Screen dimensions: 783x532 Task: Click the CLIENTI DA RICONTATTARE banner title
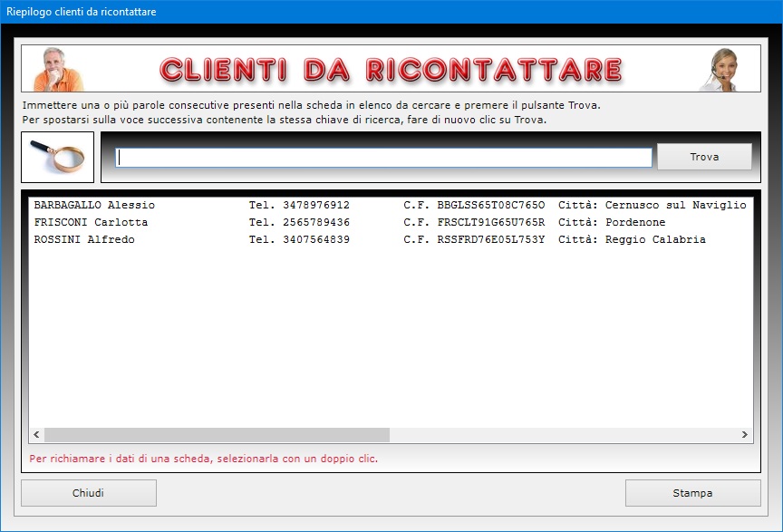tap(391, 70)
